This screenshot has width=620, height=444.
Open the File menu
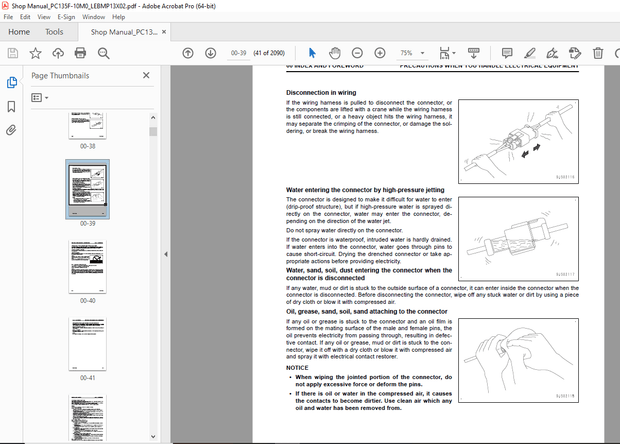click(x=8, y=17)
